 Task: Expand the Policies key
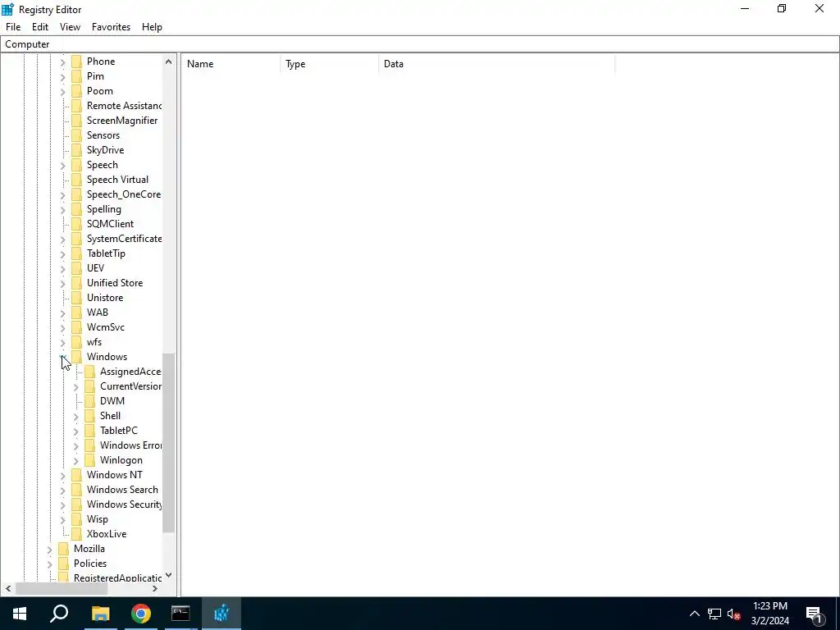pyautogui.click(x=49, y=564)
